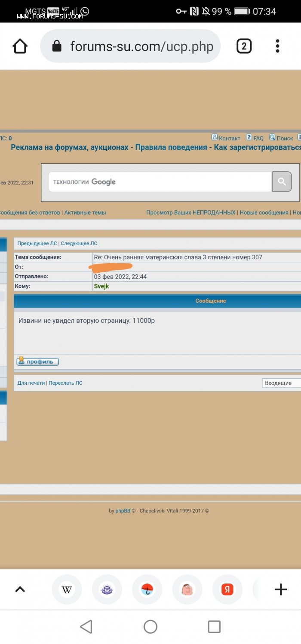
Task: Open the Wikipedia shortcut icon
Action: pyautogui.click(x=67, y=589)
